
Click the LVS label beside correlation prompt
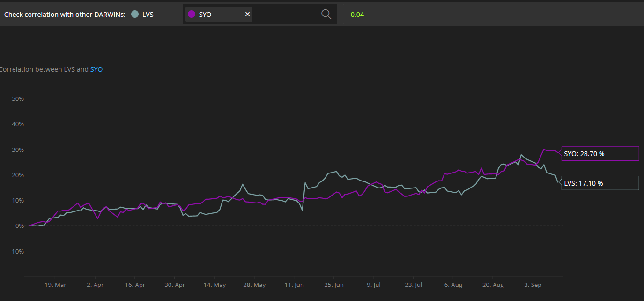click(x=148, y=15)
